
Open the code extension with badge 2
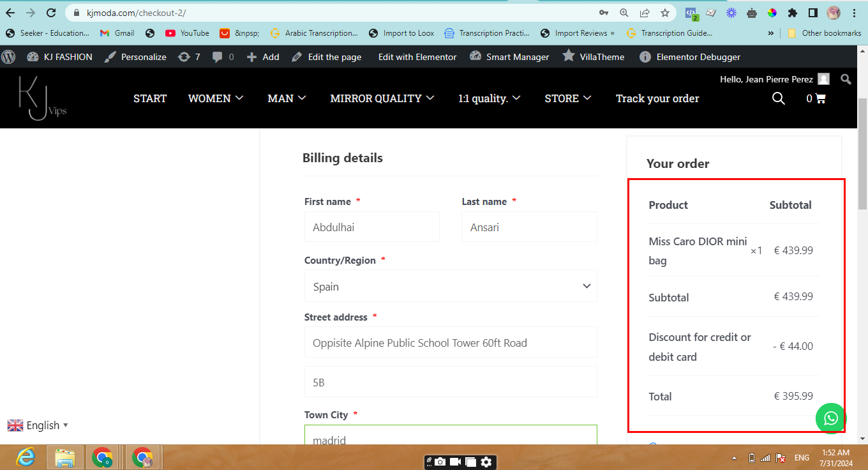(x=691, y=13)
